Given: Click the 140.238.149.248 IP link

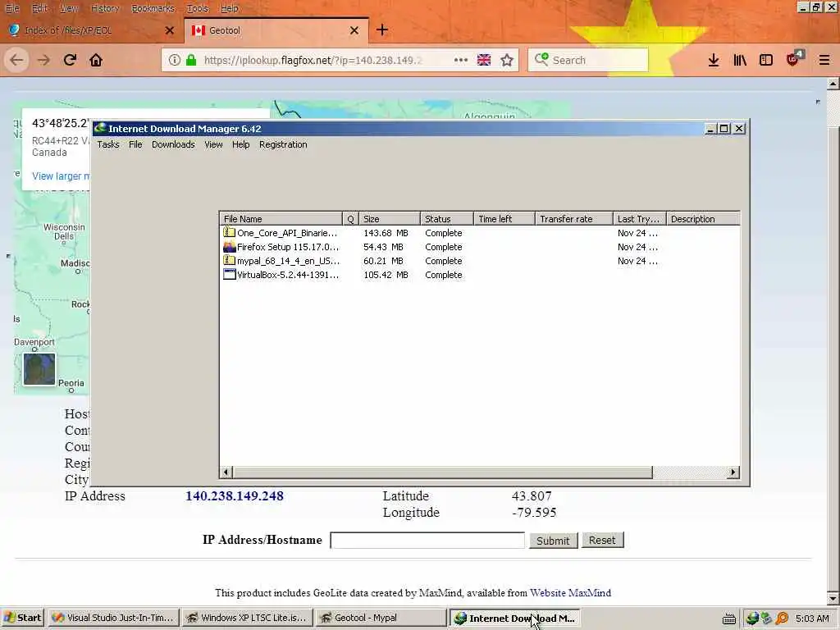Looking at the screenshot, I should click(x=235, y=496).
